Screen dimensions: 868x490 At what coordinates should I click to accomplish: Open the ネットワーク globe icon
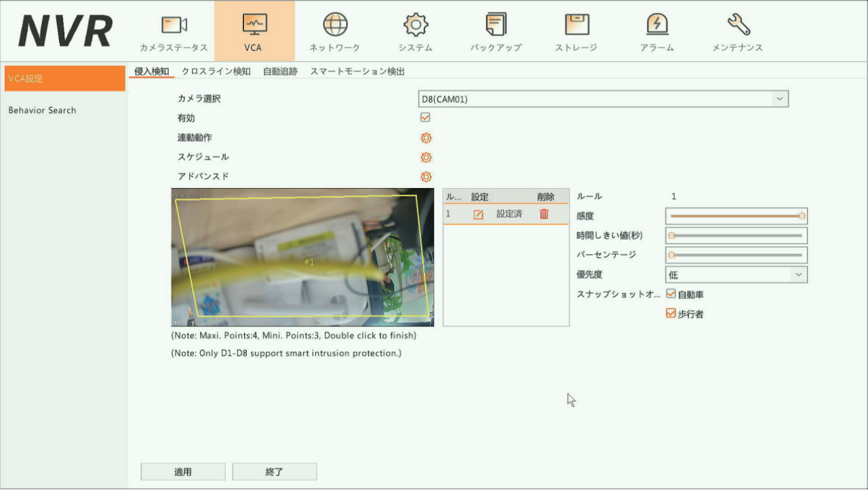[334, 26]
